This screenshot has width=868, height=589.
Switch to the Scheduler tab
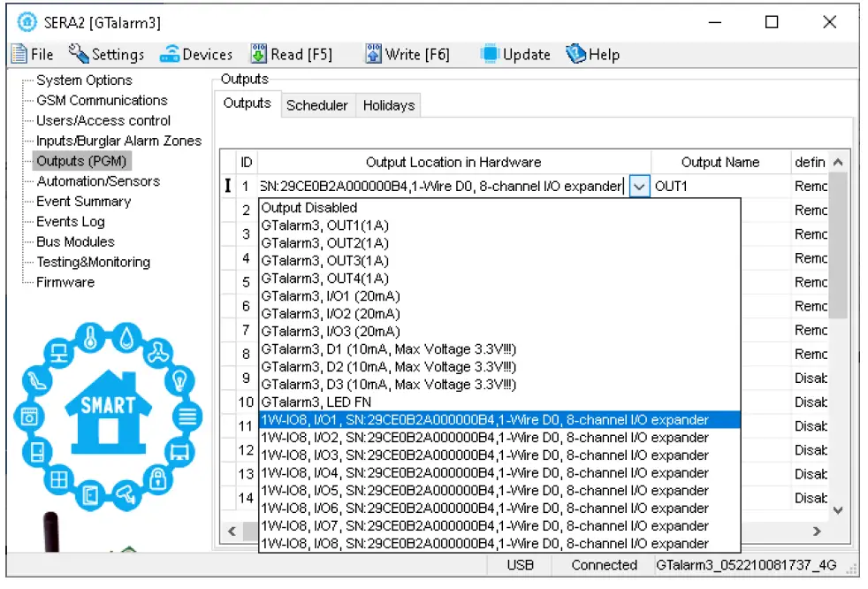pyautogui.click(x=316, y=105)
